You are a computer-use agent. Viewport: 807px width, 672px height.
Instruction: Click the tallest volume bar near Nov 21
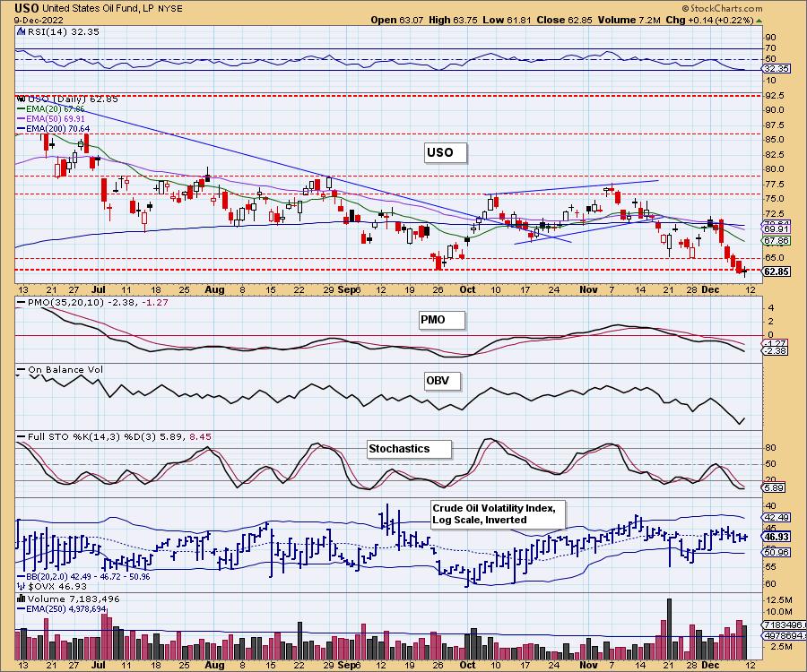click(669, 628)
